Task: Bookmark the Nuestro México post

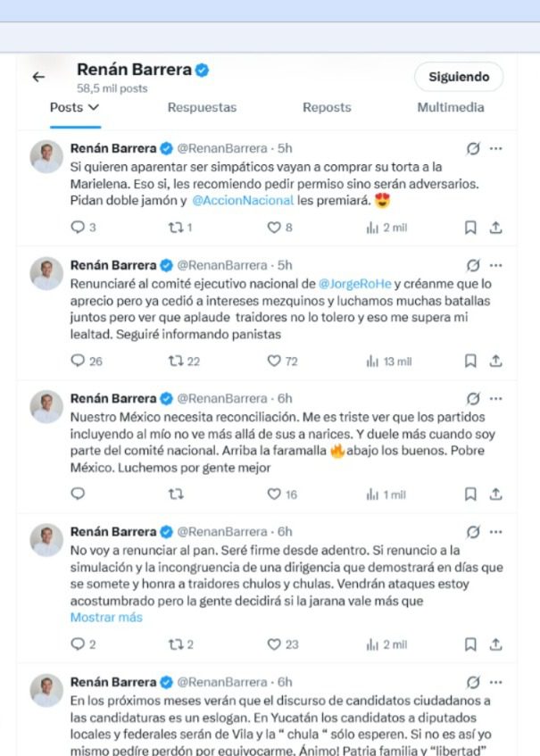Action: click(x=470, y=494)
